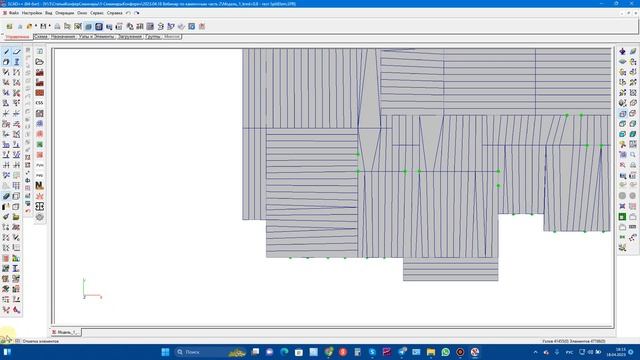This screenshot has height=360, width=640.
Task: Click the node and element count in status bar
Action: 574,341
